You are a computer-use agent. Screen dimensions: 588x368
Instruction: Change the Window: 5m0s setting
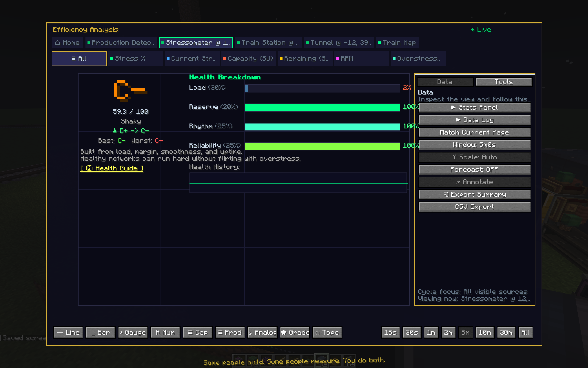tap(474, 145)
